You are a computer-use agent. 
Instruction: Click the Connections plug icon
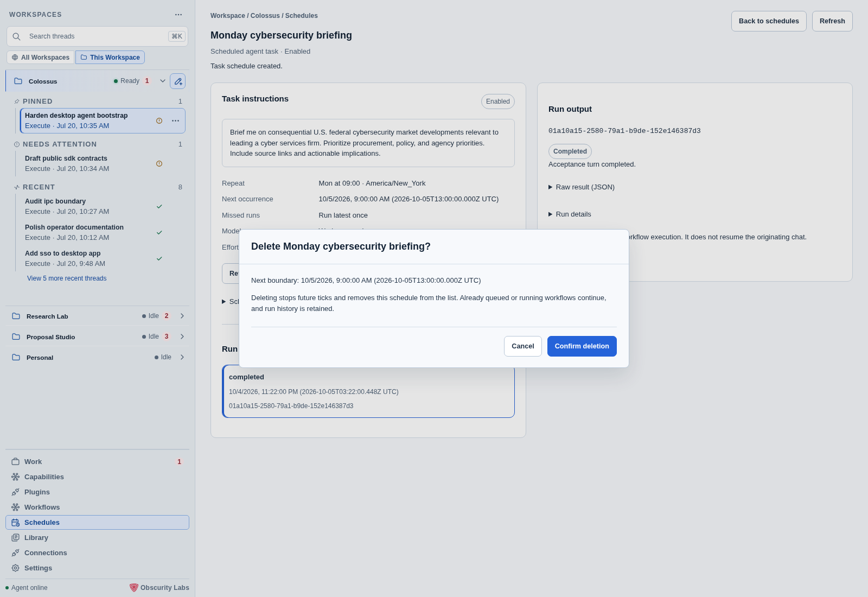click(16, 553)
